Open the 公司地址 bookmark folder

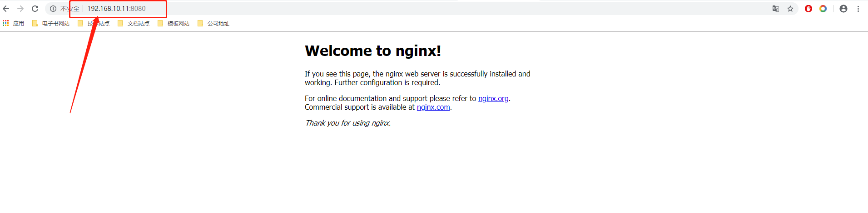click(213, 23)
